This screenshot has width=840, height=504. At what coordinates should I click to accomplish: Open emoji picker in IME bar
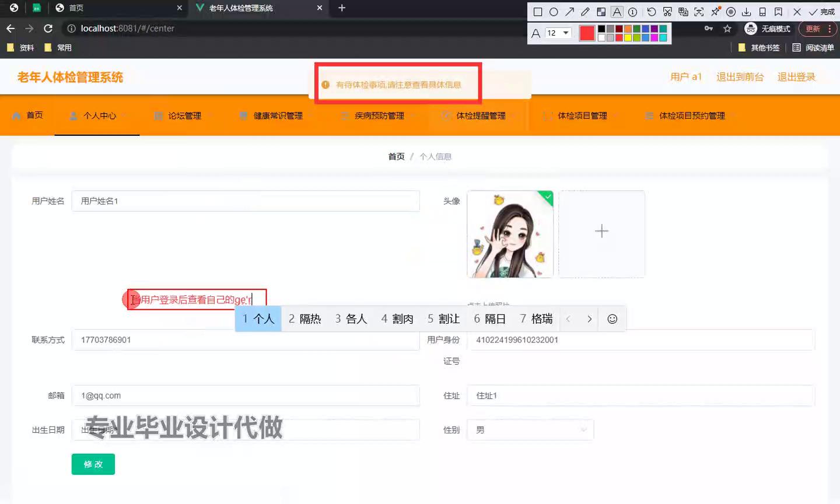click(x=612, y=319)
